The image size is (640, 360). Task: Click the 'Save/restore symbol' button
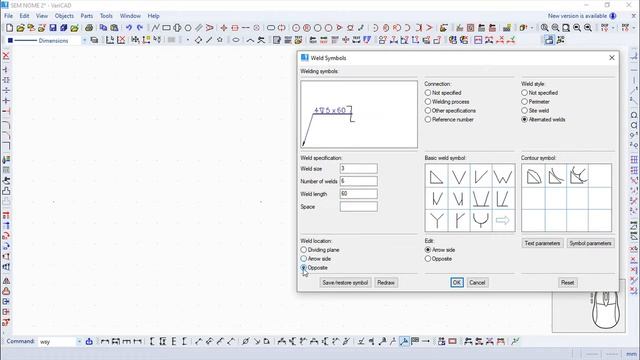[x=345, y=282]
